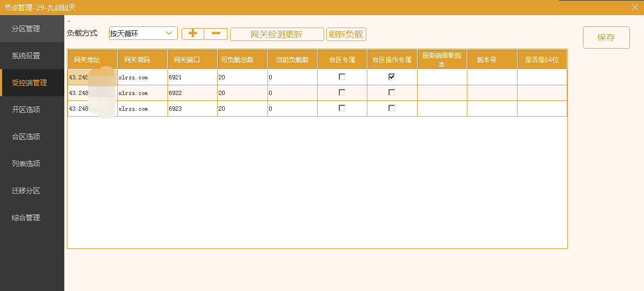Open 列表选项 from the sidebar
This screenshot has width=644, height=291.
point(26,164)
